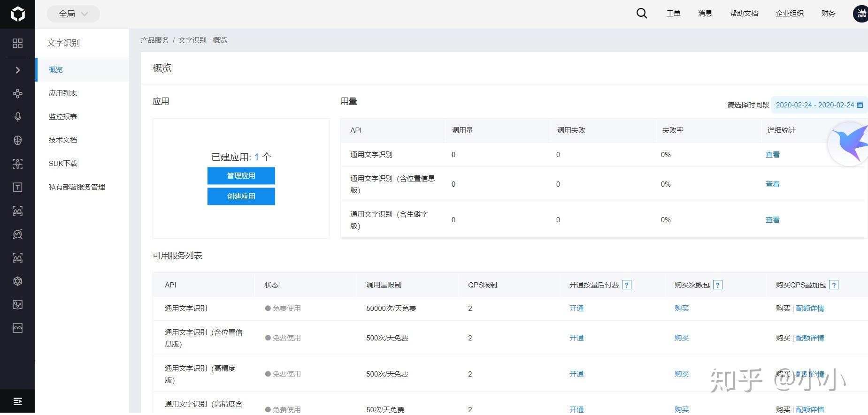This screenshot has width=868, height=415.
Task: Click 配额详情 for 通用文字识别 row
Action: click(x=810, y=309)
